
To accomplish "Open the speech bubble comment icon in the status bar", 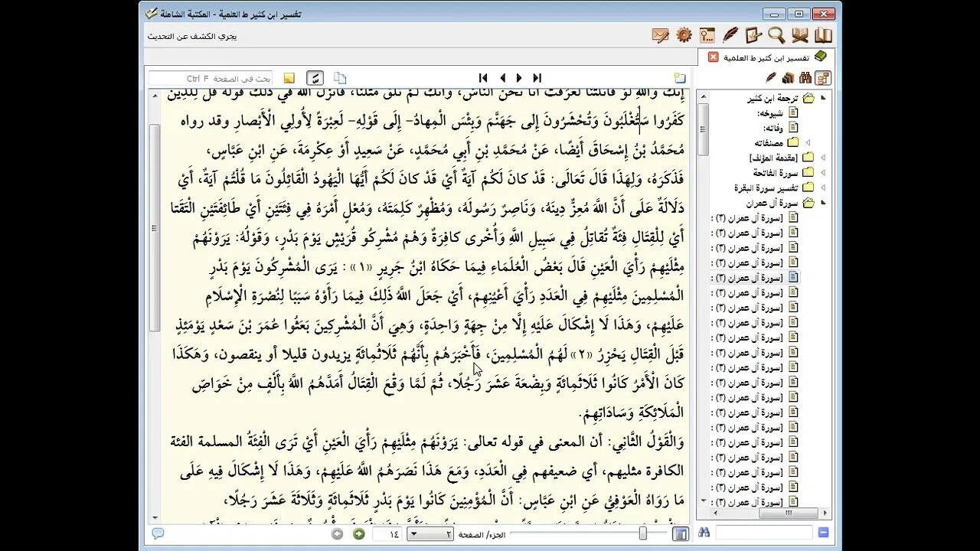I will [x=158, y=533].
